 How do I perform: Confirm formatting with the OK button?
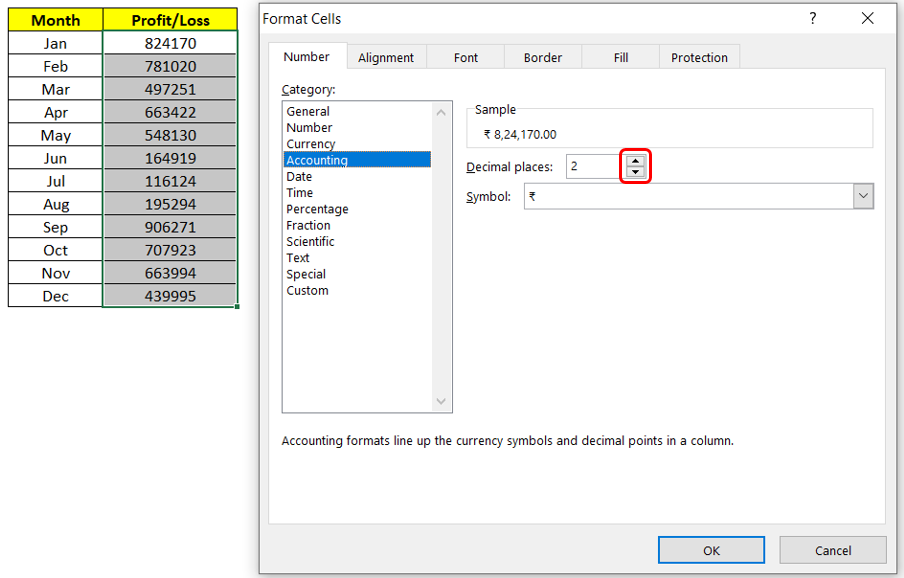(711, 549)
